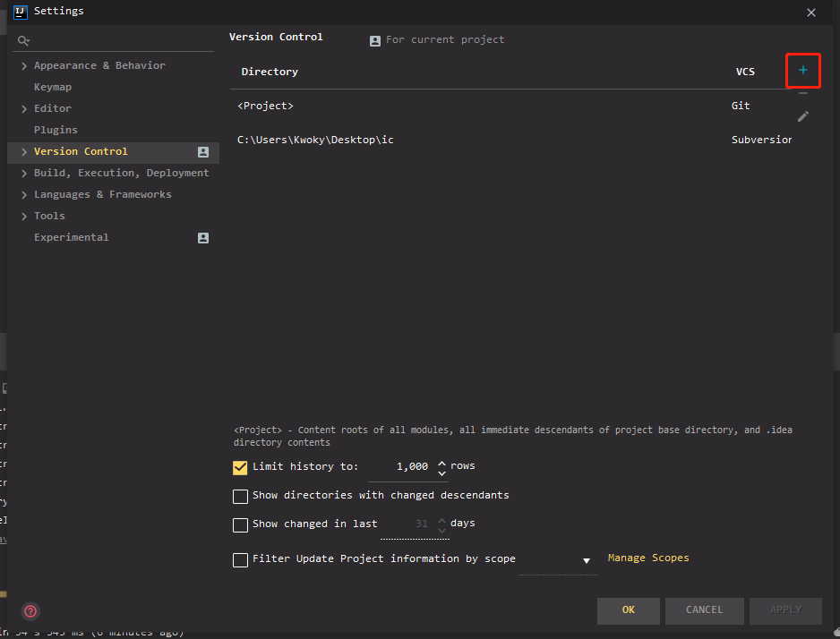Viewport: 840px width, 639px height.
Task: Click the search magnifier icon in settings
Action: click(23, 40)
